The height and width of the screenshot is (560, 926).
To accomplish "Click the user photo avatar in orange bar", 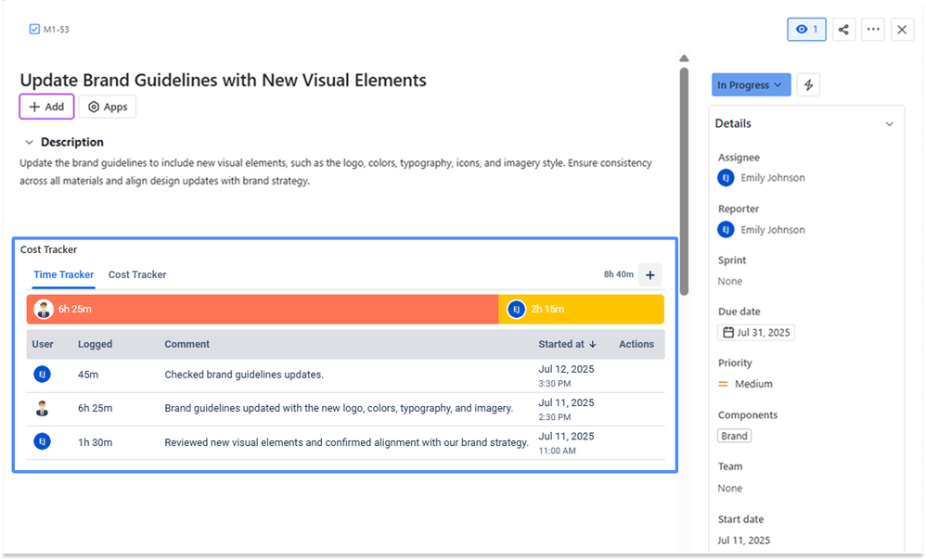I will point(44,310).
